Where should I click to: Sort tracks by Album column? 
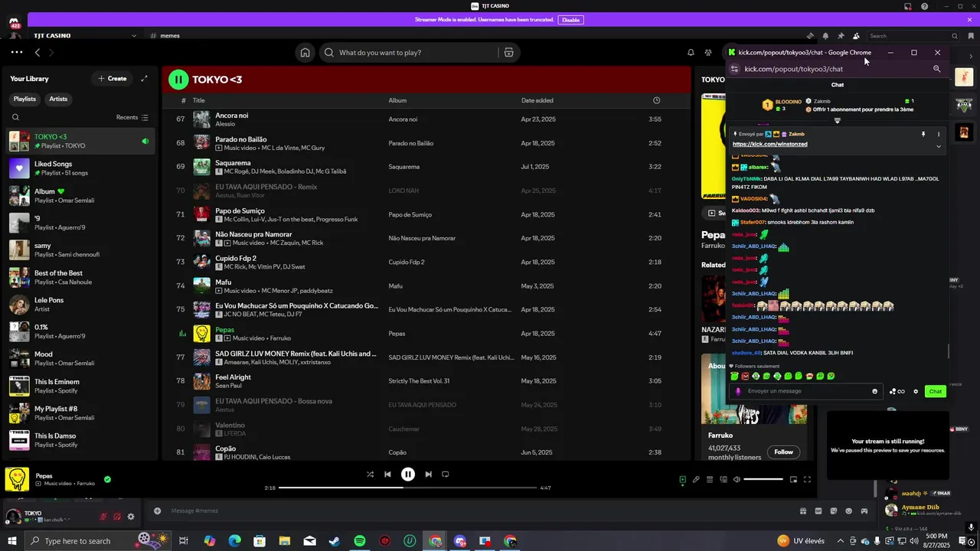[x=397, y=100]
